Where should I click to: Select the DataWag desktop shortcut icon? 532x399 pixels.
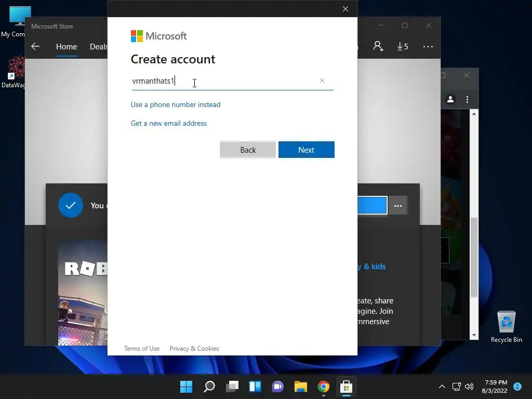coord(14,72)
